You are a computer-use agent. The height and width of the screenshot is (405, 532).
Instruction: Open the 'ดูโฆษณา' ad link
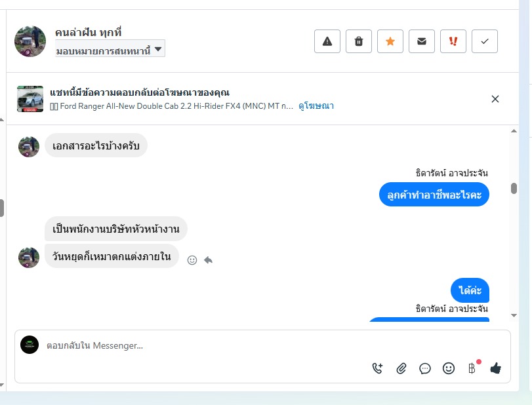point(316,106)
